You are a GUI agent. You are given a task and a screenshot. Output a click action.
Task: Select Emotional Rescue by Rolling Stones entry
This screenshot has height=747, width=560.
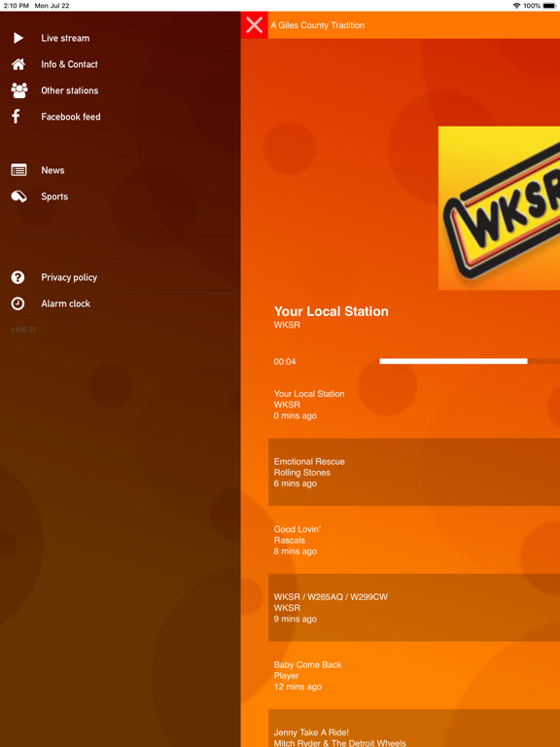point(414,472)
